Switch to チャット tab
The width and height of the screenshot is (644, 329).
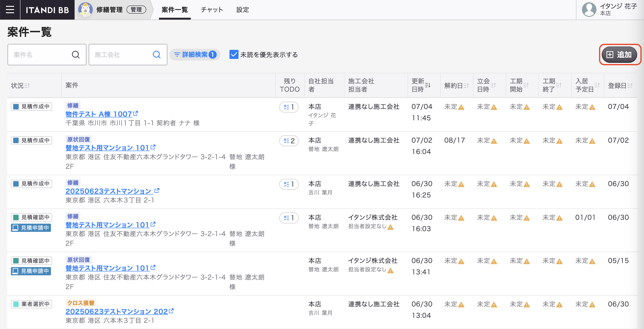point(212,10)
